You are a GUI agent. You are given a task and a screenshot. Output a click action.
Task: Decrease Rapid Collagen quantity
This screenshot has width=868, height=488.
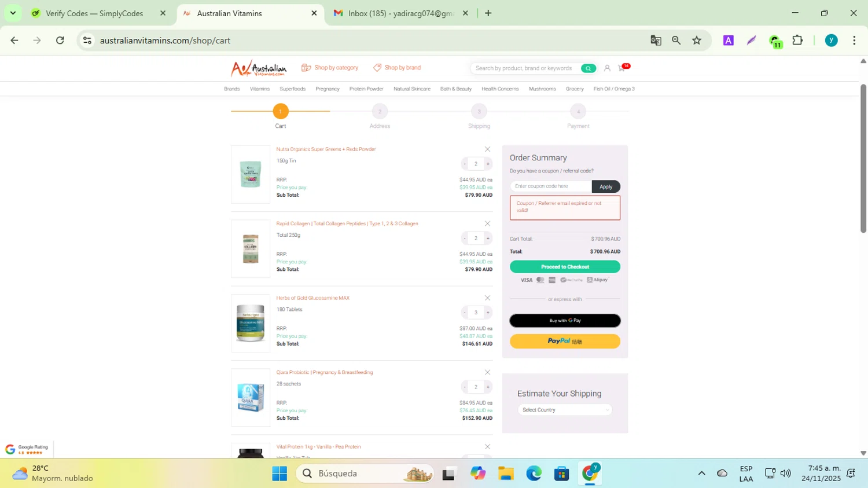(x=465, y=238)
